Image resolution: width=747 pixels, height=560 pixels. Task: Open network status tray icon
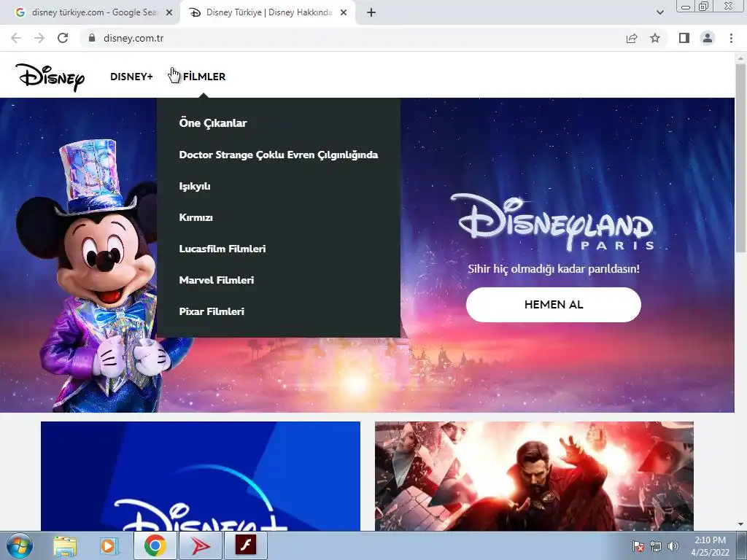pyautogui.click(x=656, y=546)
